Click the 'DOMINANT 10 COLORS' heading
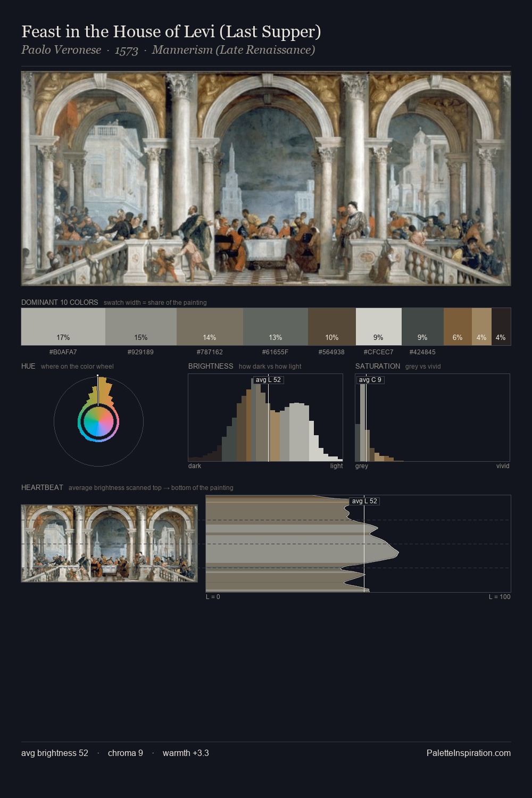This screenshot has width=532, height=798. tap(60, 302)
